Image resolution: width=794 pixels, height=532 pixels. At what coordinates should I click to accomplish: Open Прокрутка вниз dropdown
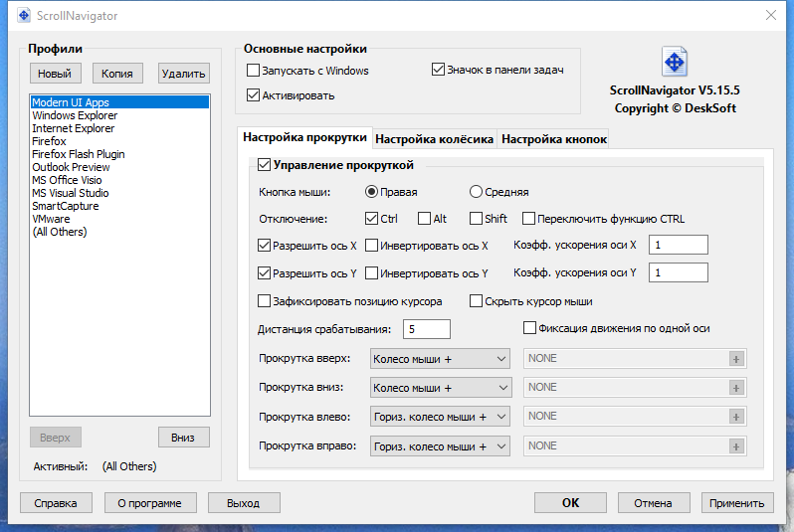click(440, 388)
